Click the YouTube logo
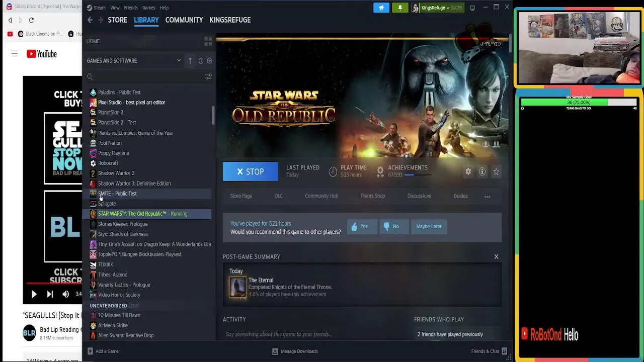The image size is (644, 362). tap(42, 54)
